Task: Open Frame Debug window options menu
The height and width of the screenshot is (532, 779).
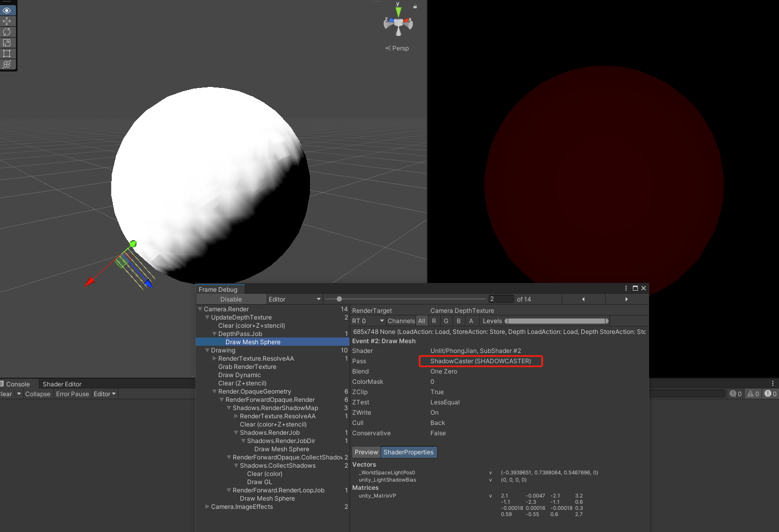Action: [626, 288]
